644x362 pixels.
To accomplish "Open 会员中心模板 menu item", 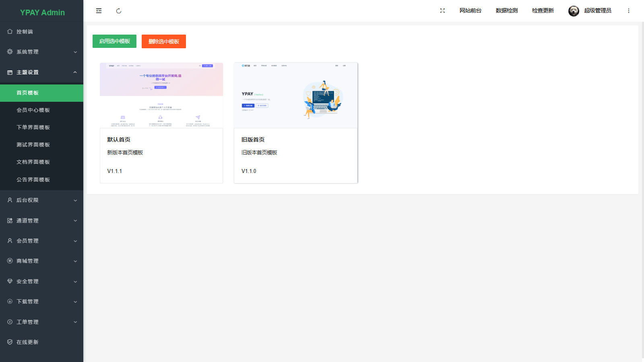I will pyautogui.click(x=33, y=110).
